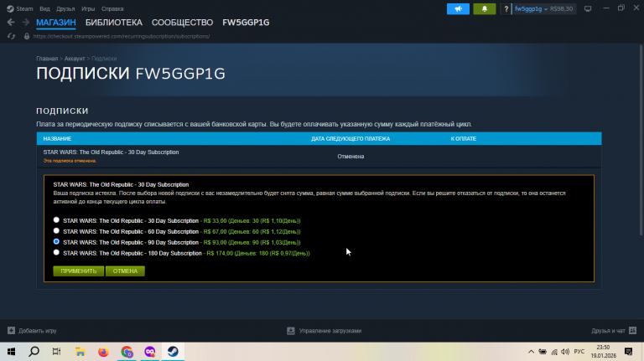Click the К ОПЛАТЕ column header

coord(463,139)
